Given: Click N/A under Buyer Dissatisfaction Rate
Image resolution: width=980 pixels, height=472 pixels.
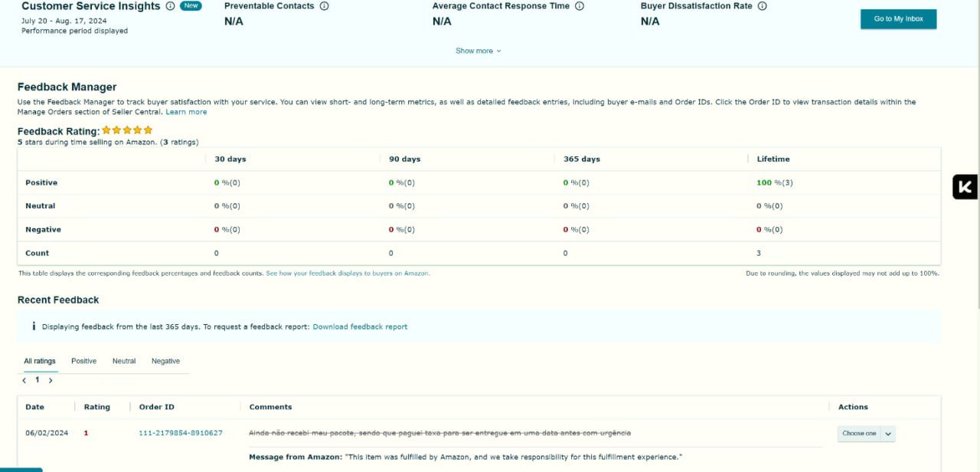Looking at the screenshot, I should tap(650, 21).
